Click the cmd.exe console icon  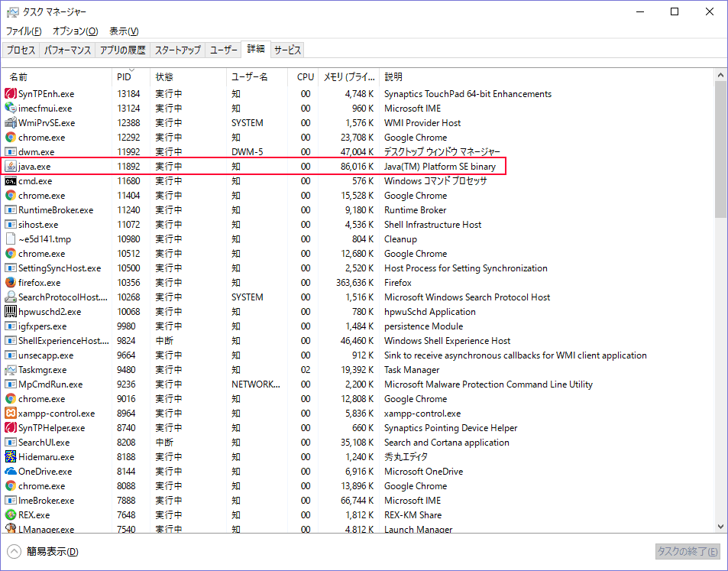click(11, 180)
